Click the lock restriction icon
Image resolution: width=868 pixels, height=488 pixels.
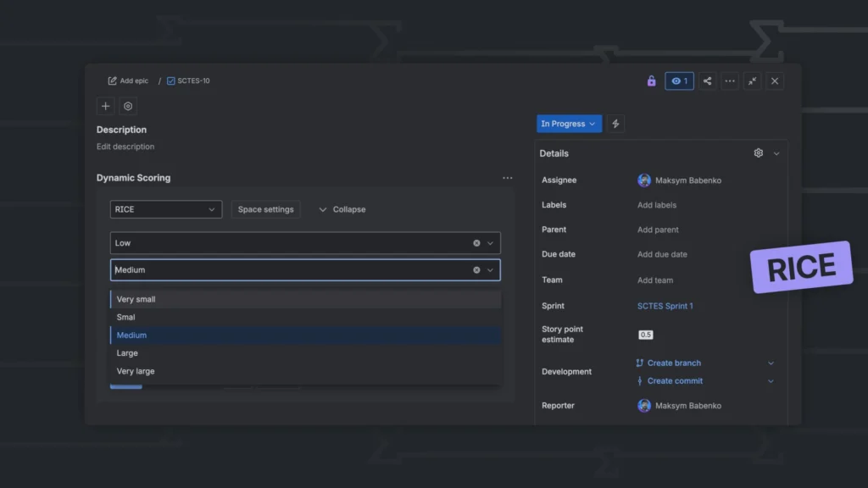coord(651,80)
